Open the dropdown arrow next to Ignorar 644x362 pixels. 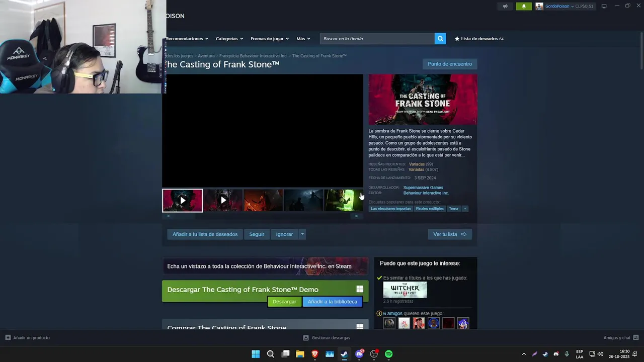pyautogui.click(x=302, y=234)
